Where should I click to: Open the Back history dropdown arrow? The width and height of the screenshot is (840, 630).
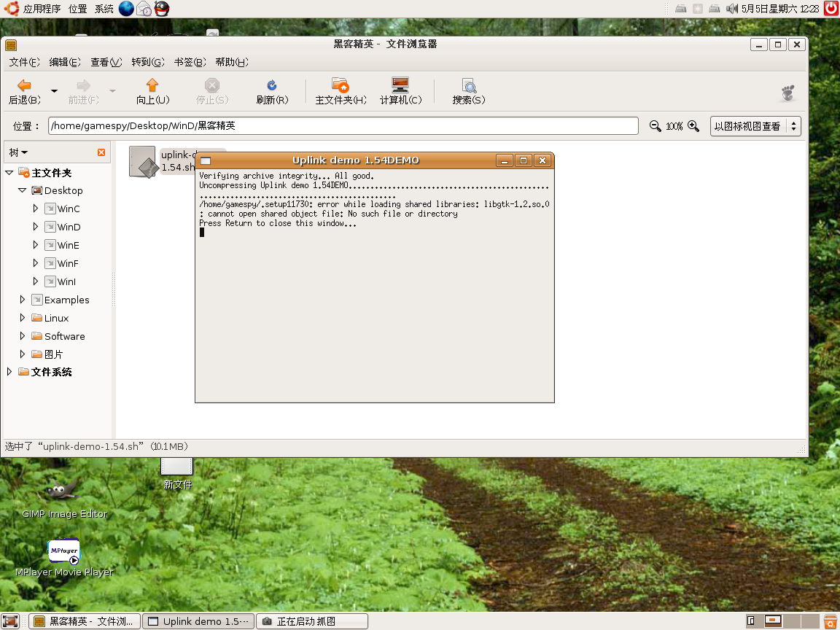[x=54, y=91]
